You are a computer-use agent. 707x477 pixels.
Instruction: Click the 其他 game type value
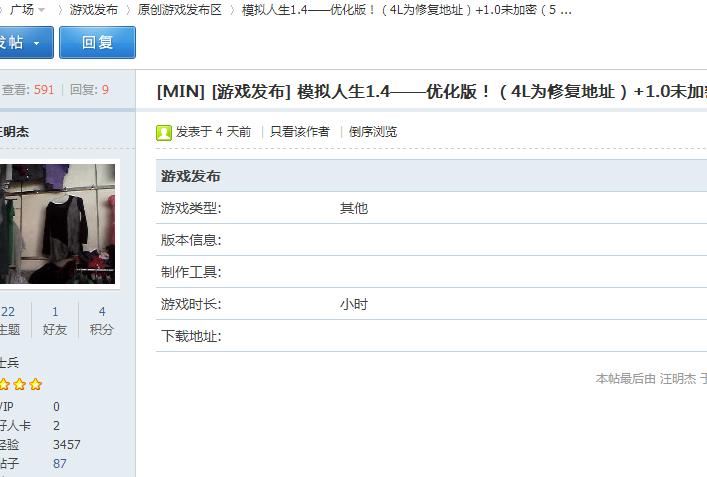pyautogui.click(x=354, y=208)
